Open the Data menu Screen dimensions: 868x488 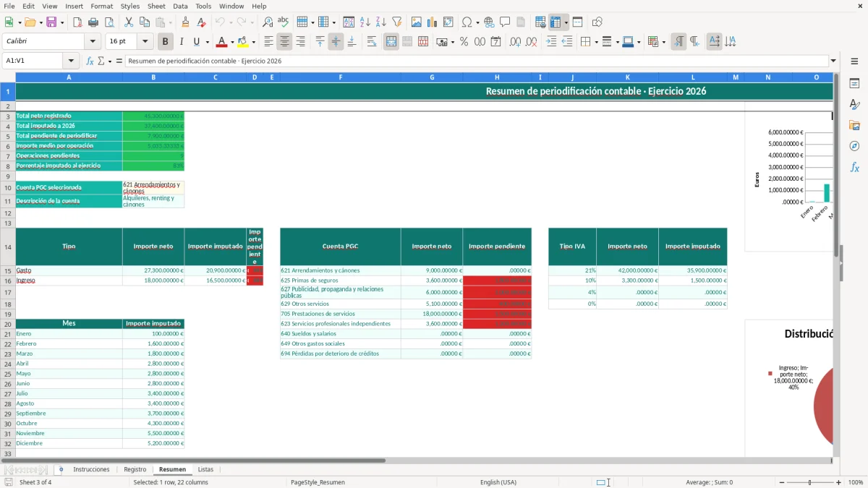coord(180,6)
